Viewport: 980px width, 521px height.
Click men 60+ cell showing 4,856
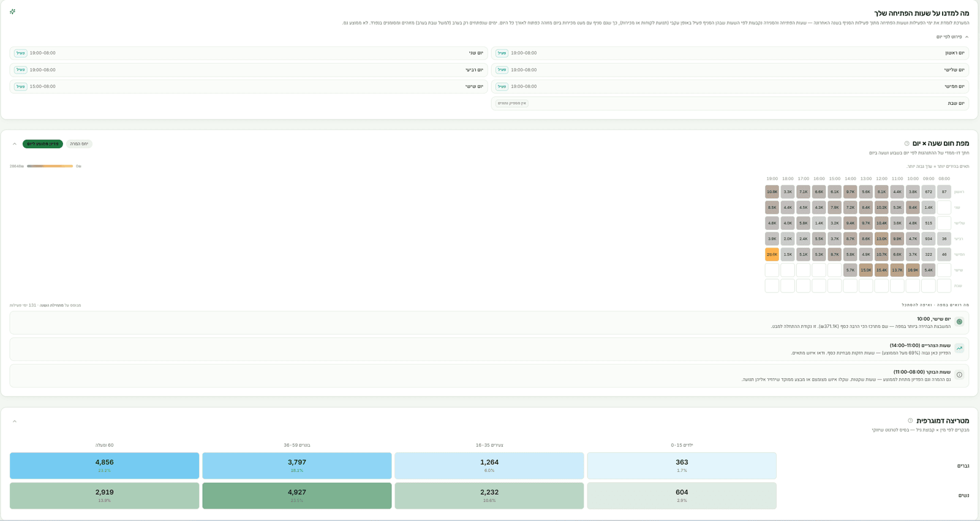pos(104,466)
